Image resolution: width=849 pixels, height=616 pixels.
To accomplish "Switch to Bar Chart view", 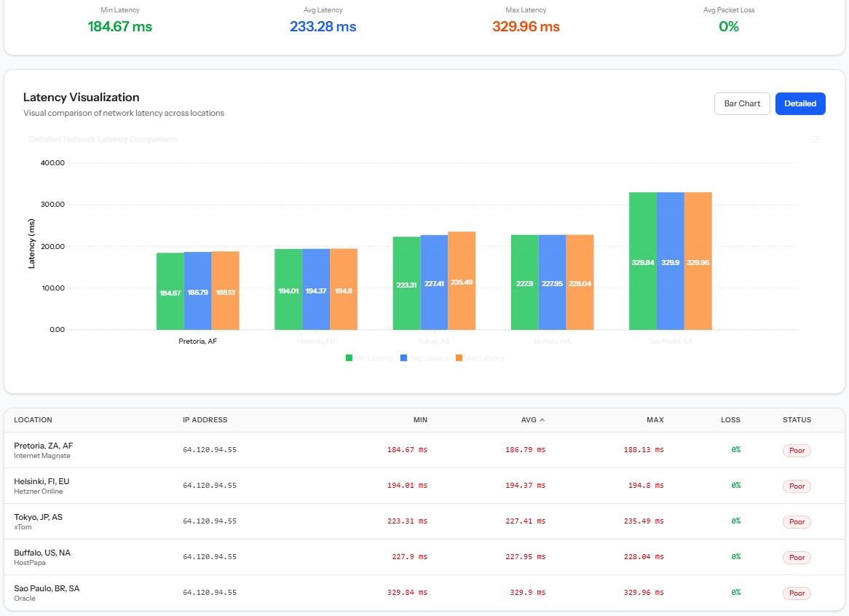I will click(x=742, y=104).
